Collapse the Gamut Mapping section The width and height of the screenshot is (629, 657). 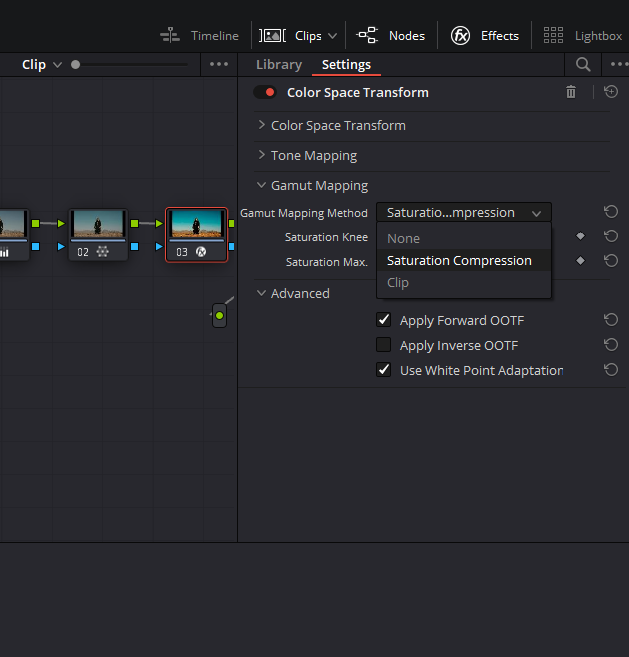pyautogui.click(x=261, y=185)
